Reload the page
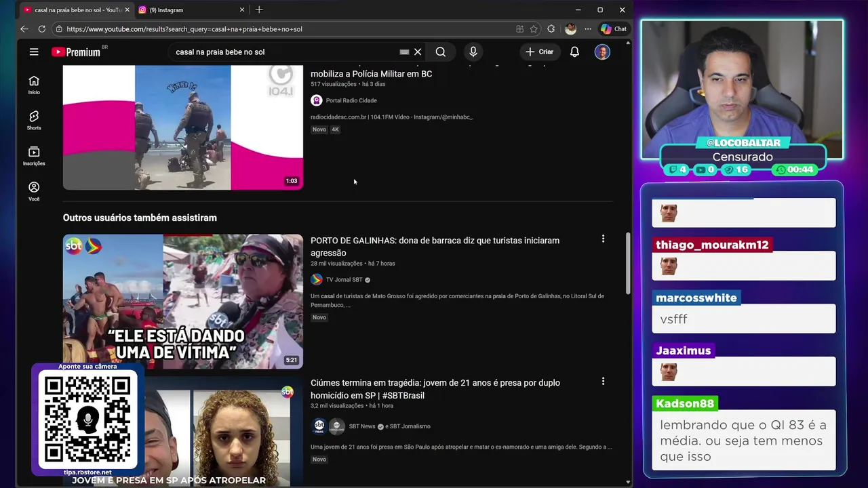Viewport: 868px width, 488px height. pos(42,29)
